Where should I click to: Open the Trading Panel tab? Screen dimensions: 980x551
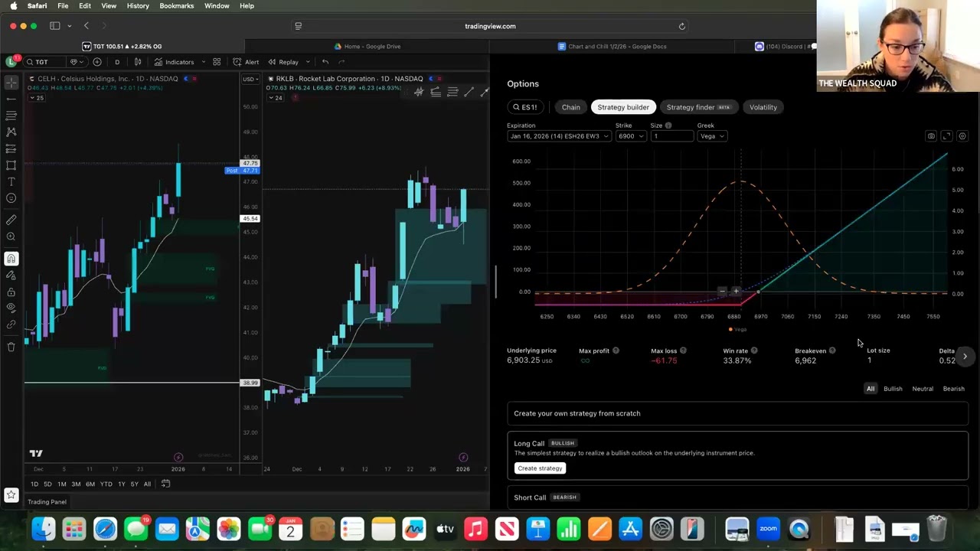pos(47,502)
